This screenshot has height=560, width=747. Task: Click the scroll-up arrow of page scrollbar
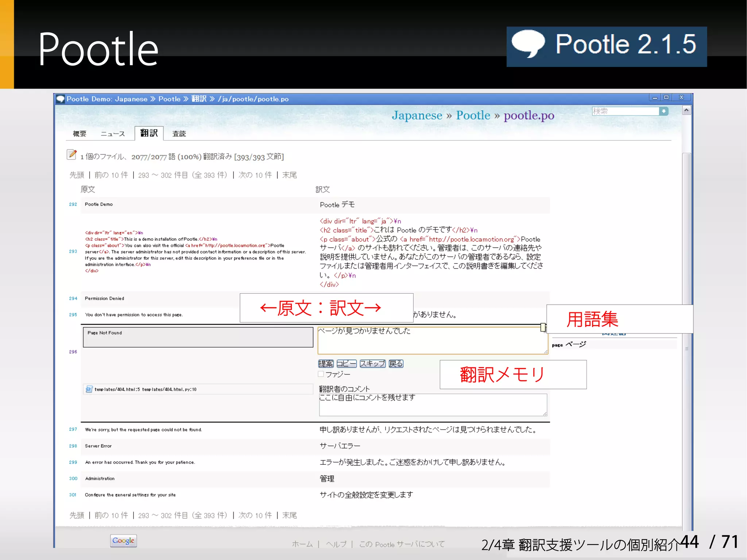[x=686, y=110]
